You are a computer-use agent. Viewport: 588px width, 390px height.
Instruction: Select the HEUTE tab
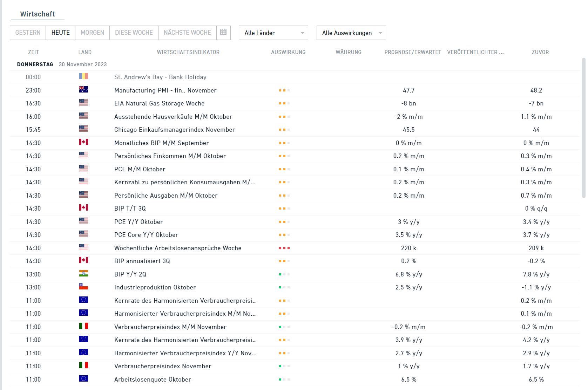click(61, 33)
